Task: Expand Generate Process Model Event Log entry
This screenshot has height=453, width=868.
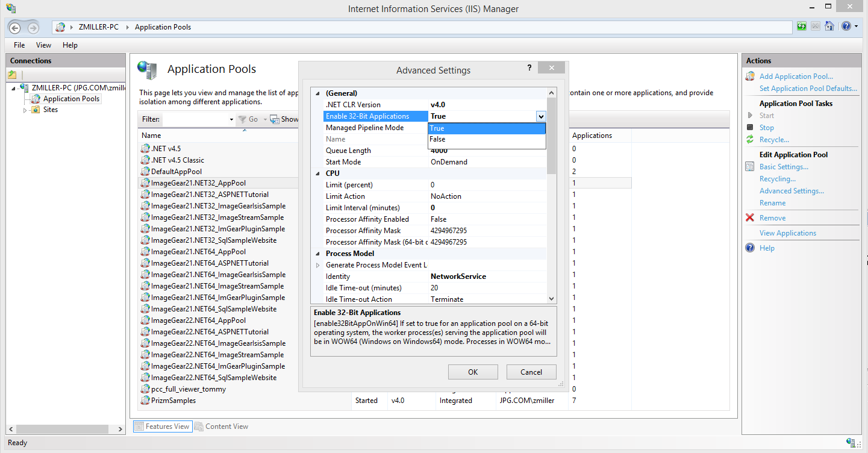Action: click(x=318, y=265)
